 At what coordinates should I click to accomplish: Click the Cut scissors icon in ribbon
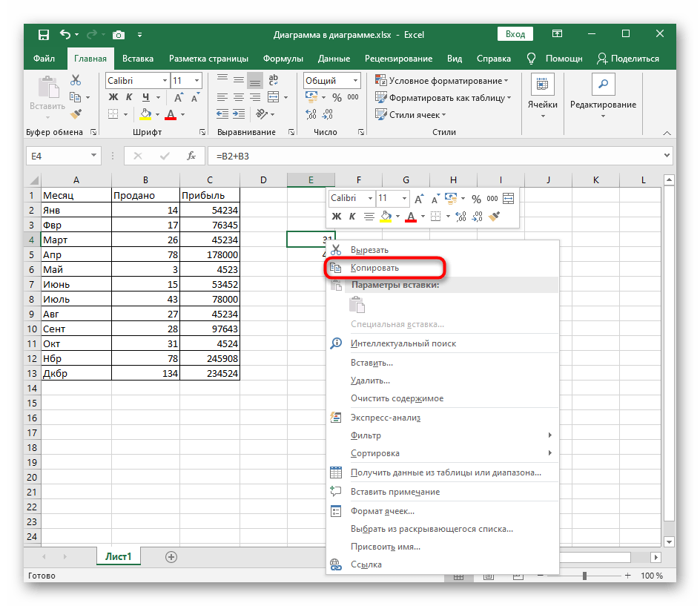click(76, 81)
